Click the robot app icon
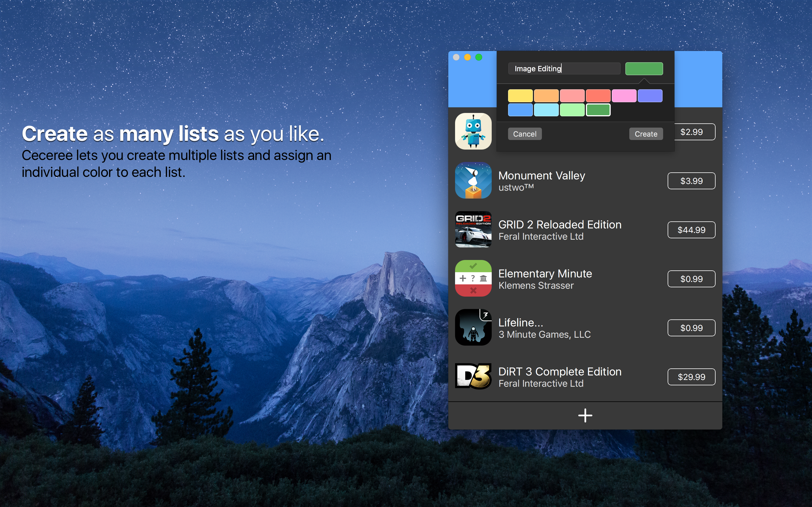The height and width of the screenshot is (507, 812). tap(473, 131)
